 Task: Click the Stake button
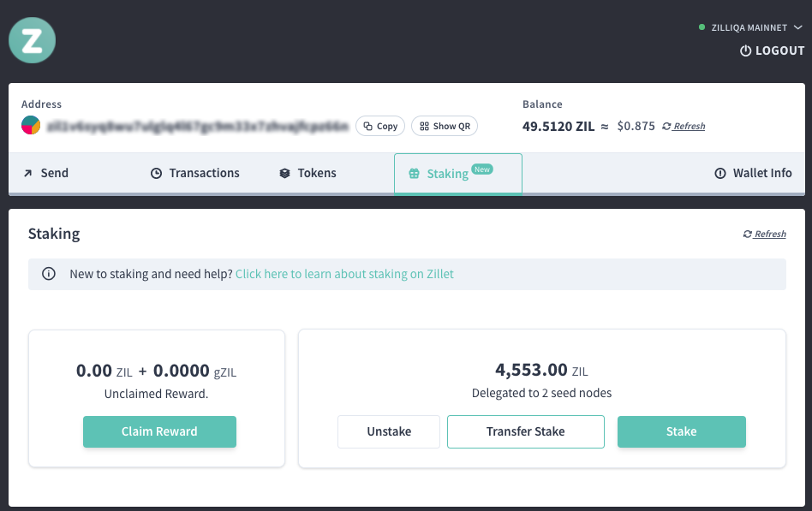(x=681, y=431)
